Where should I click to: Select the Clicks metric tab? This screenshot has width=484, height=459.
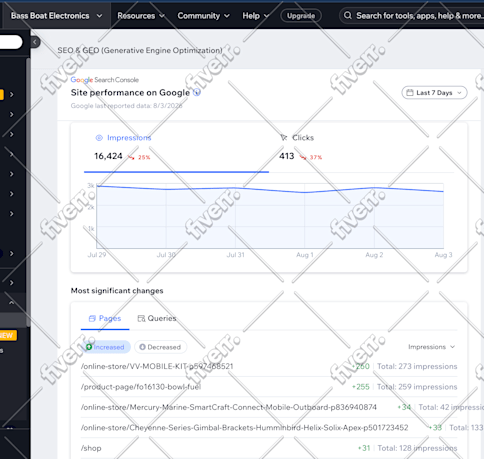[x=361, y=147]
